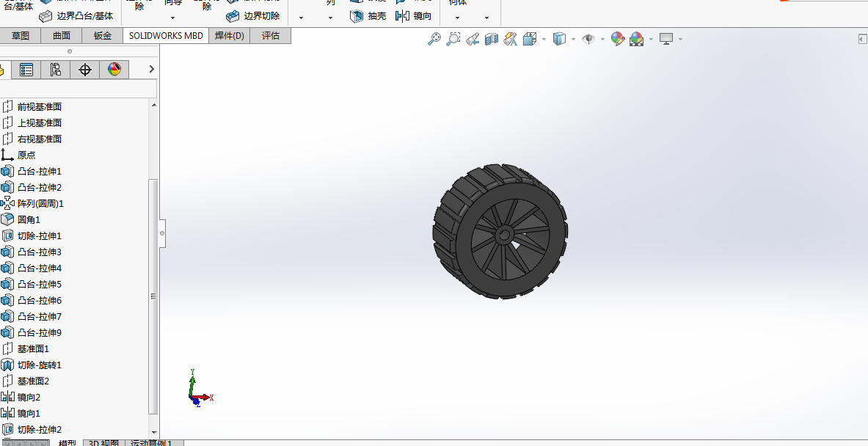This screenshot has width=868, height=446.
Task: Click the feature tree filter field
Action: click(x=78, y=89)
